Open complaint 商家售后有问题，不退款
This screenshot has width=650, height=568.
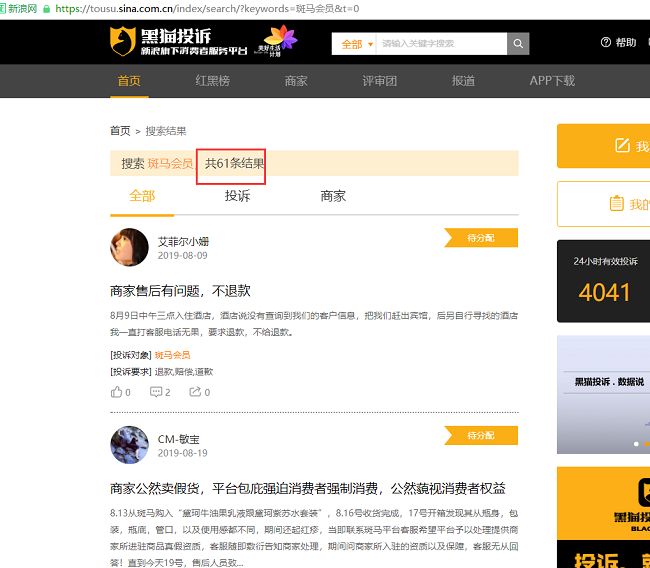[x=180, y=291]
